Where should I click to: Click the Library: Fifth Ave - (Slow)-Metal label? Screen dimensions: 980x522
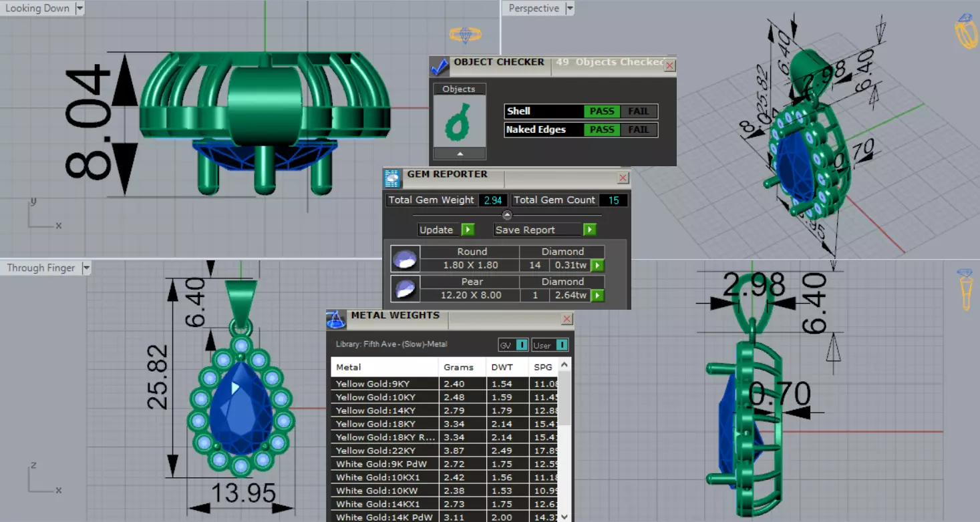click(391, 344)
